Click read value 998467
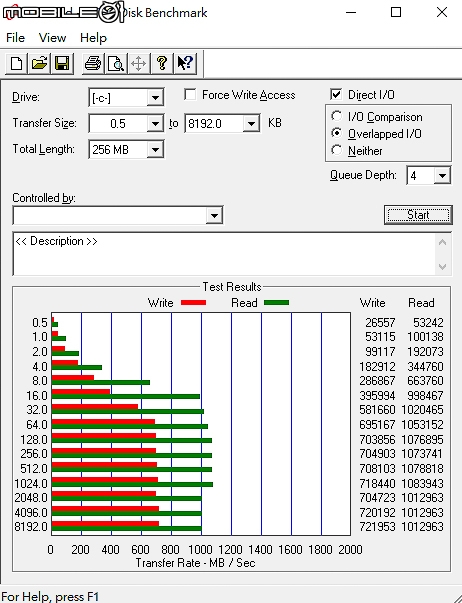 [425, 395]
